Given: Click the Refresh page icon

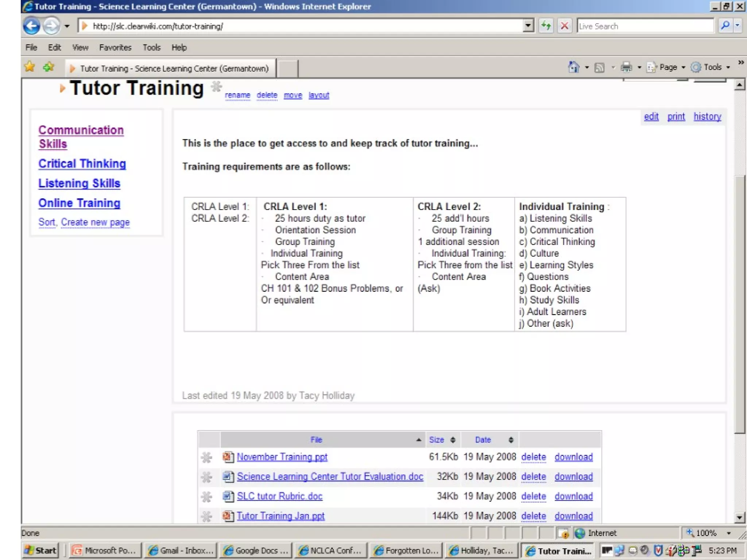Looking at the screenshot, I should 546,26.
